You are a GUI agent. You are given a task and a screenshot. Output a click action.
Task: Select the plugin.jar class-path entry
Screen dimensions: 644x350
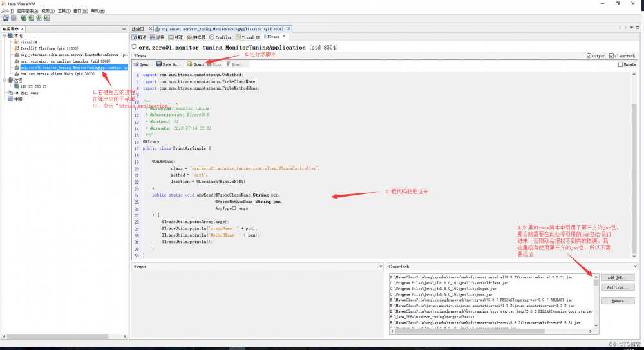[x=443, y=289]
